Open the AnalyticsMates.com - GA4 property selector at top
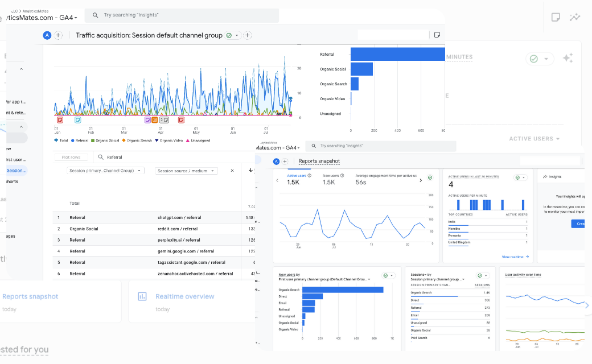The width and height of the screenshot is (592, 364). point(42,18)
